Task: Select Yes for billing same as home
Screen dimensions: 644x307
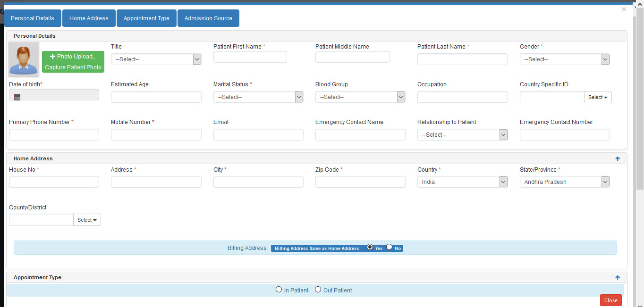Action: [x=370, y=247]
